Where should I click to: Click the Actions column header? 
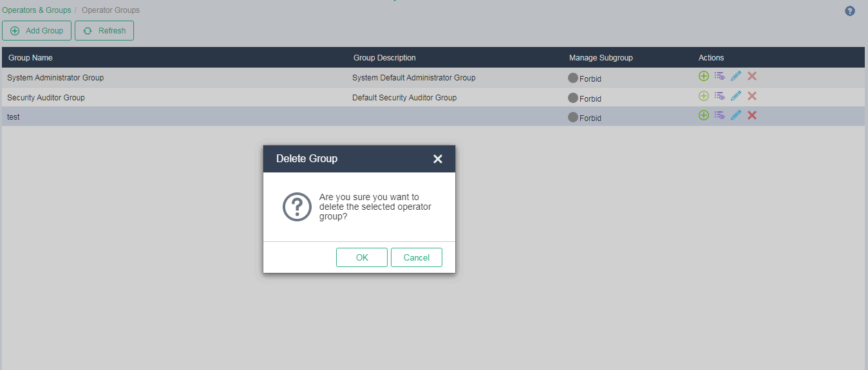(712, 58)
